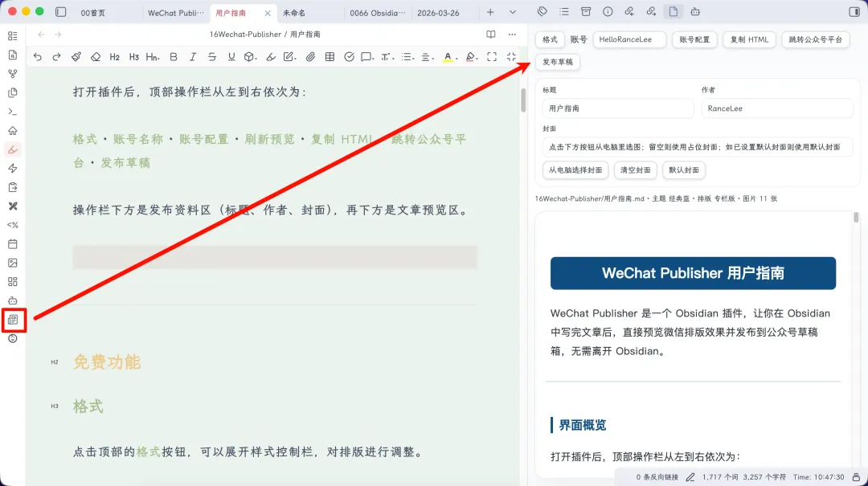Viewport: 868px width, 486px height.
Task: Go back with left navigation arrow
Action: [x=41, y=35]
